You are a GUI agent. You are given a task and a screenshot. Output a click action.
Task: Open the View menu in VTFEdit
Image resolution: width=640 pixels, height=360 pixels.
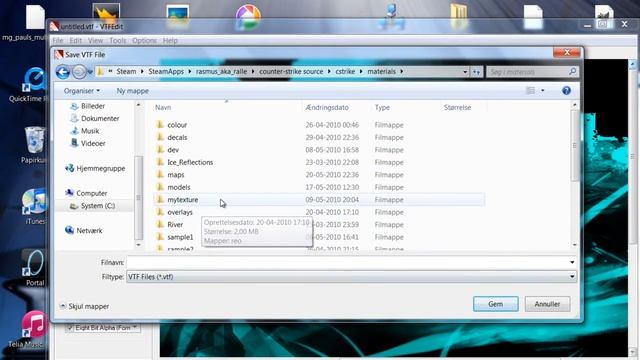96,40
